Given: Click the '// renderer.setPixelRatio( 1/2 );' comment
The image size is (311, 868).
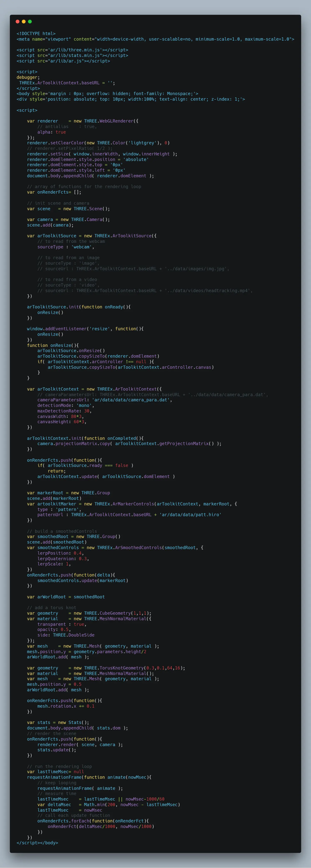Looking at the screenshot, I should (70, 148).
